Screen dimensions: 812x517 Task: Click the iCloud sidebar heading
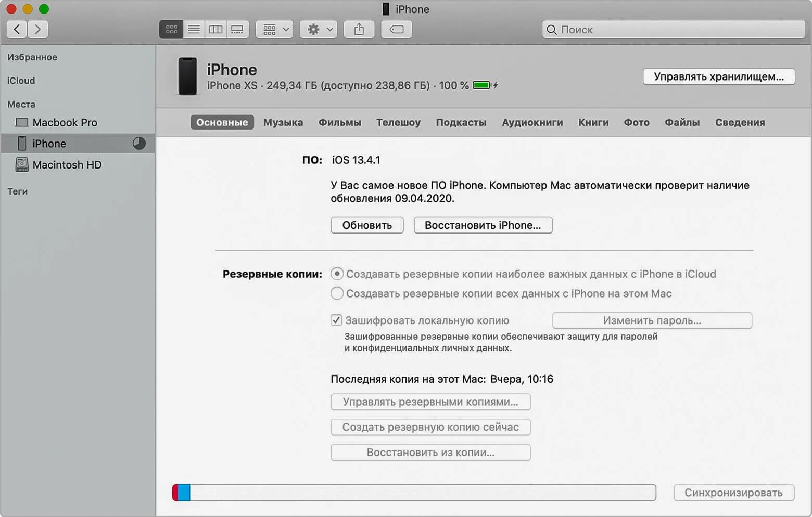[21, 81]
